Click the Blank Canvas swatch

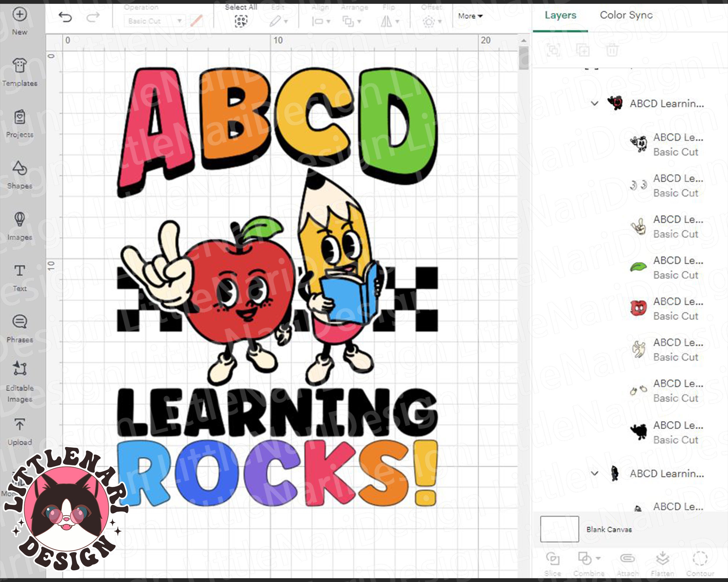(x=559, y=529)
